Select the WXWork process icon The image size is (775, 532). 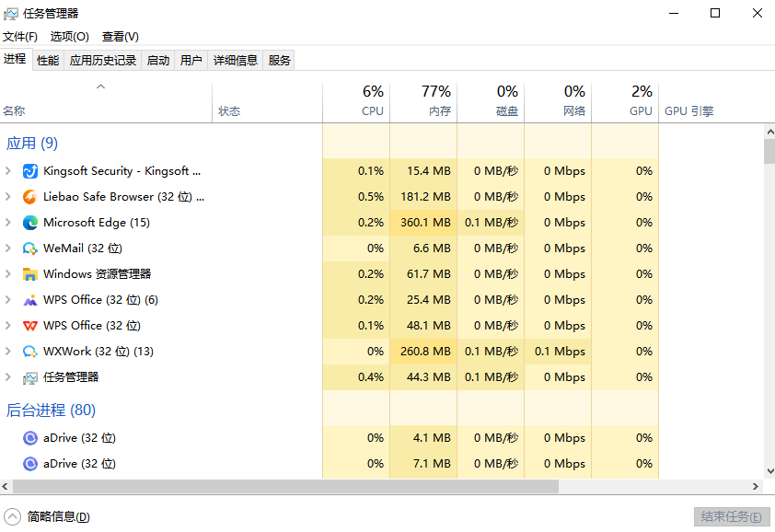[31, 351]
